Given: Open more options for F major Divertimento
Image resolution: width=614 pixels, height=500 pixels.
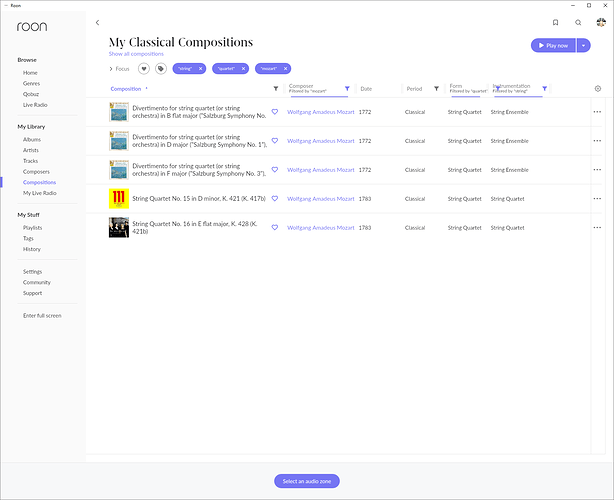Looking at the screenshot, I should pyautogui.click(x=597, y=170).
